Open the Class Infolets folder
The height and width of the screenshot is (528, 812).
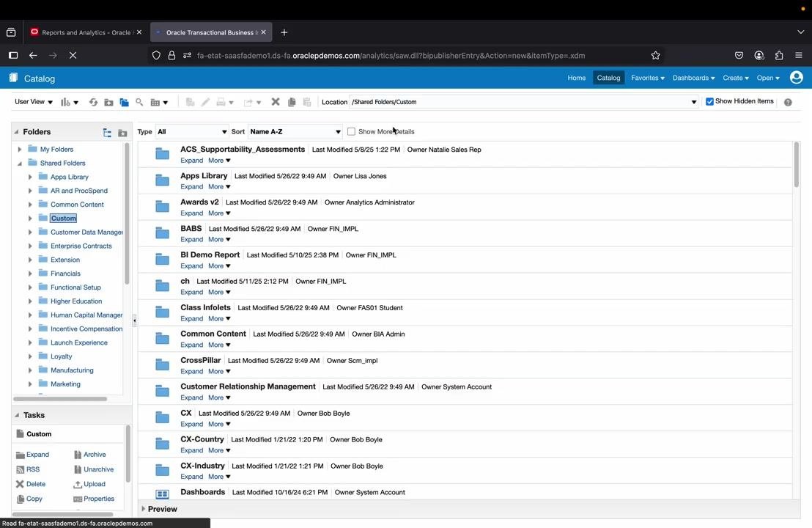206,307
